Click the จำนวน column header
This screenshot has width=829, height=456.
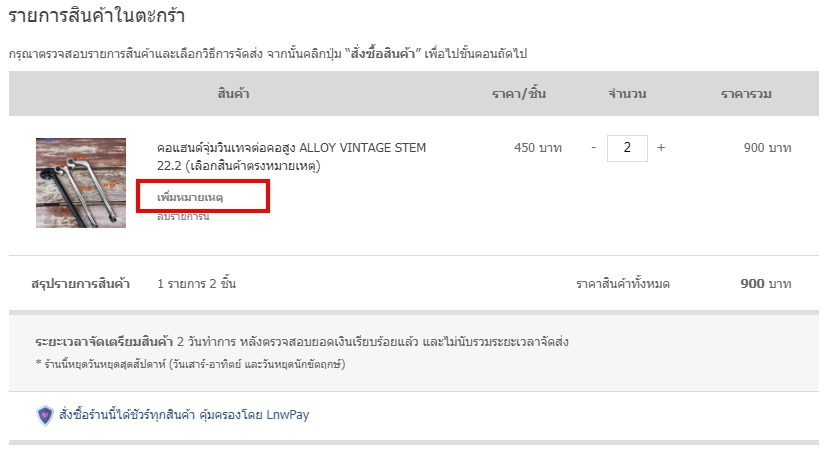[x=627, y=94]
